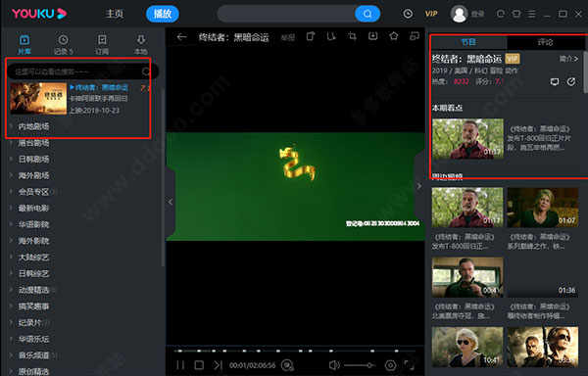Click the mini-window icon in the player toolbar
The image size is (588, 376).
pos(415,36)
